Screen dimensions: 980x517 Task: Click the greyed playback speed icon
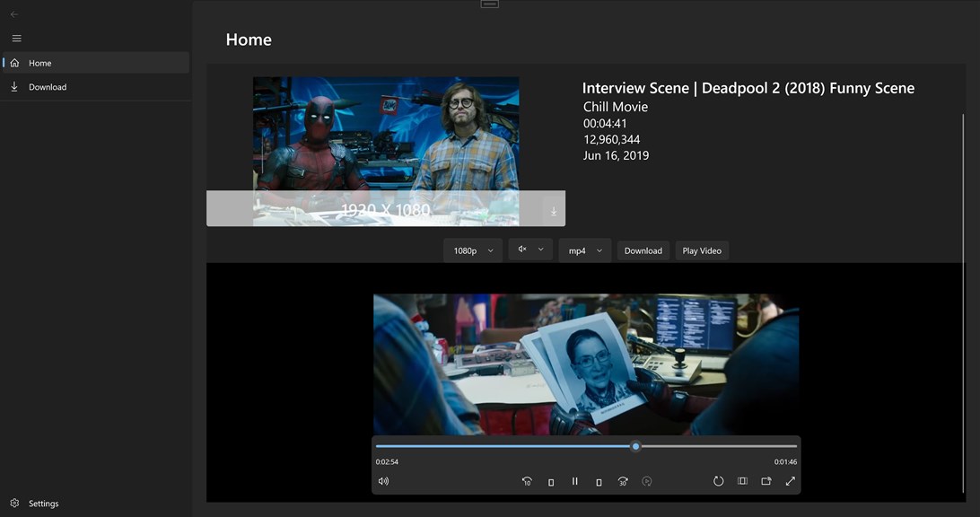point(647,481)
